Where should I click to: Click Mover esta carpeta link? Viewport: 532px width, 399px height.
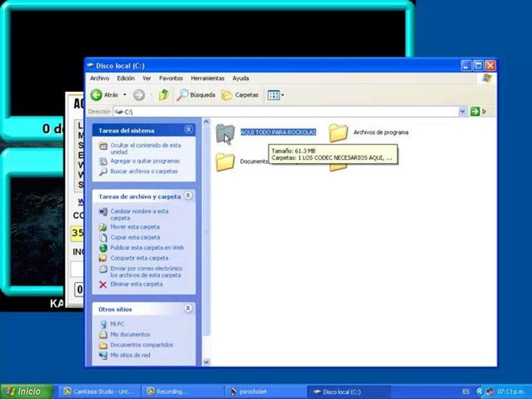pyautogui.click(x=135, y=227)
